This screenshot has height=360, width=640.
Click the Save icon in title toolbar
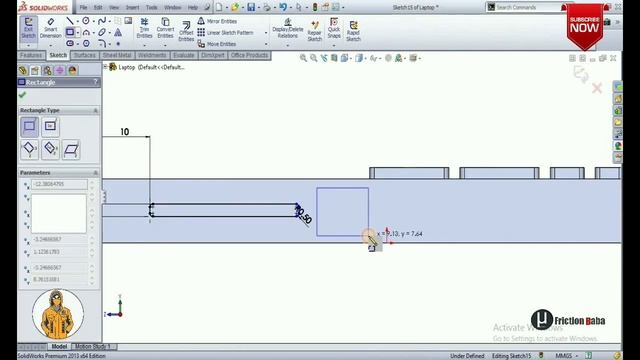coord(251,7)
